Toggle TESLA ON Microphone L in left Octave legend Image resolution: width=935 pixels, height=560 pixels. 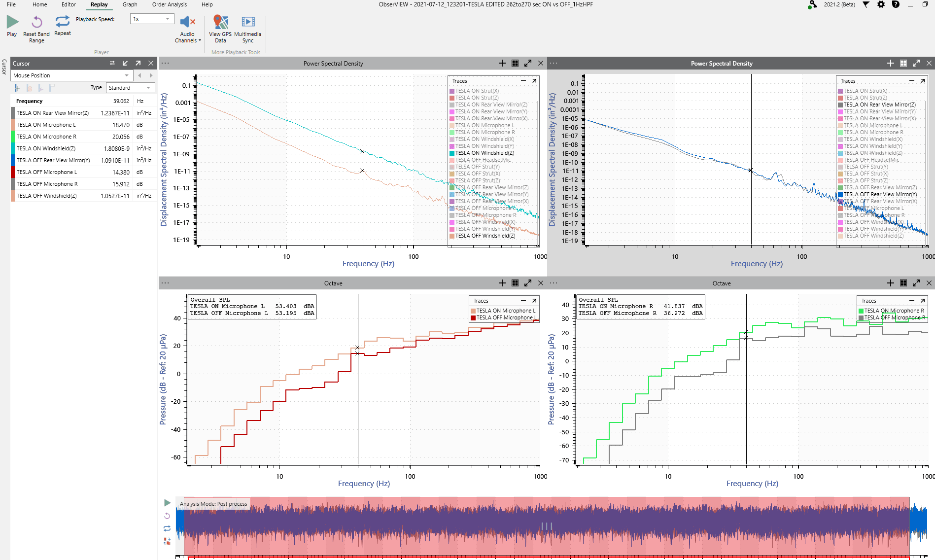pyautogui.click(x=503, y=311)
